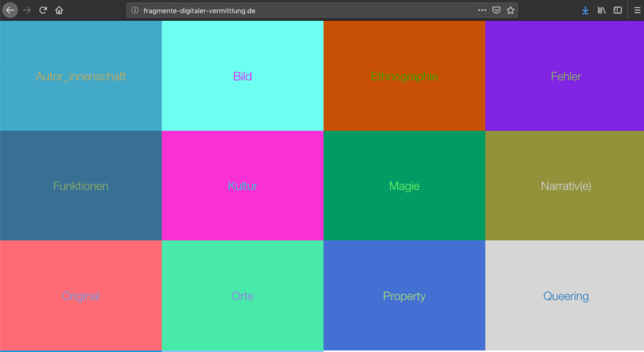Screen dimensions: 644x352
Task: Toggle the browser sidebar
Action: (x=618, y=10)
